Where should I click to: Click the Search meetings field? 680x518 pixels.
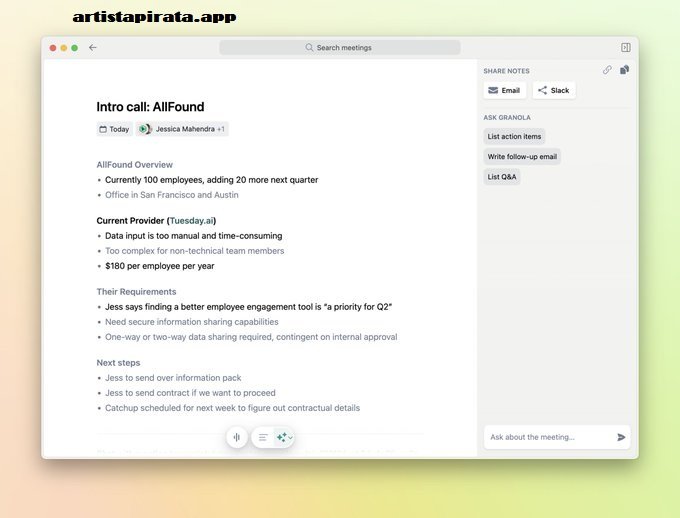[340, 47]
